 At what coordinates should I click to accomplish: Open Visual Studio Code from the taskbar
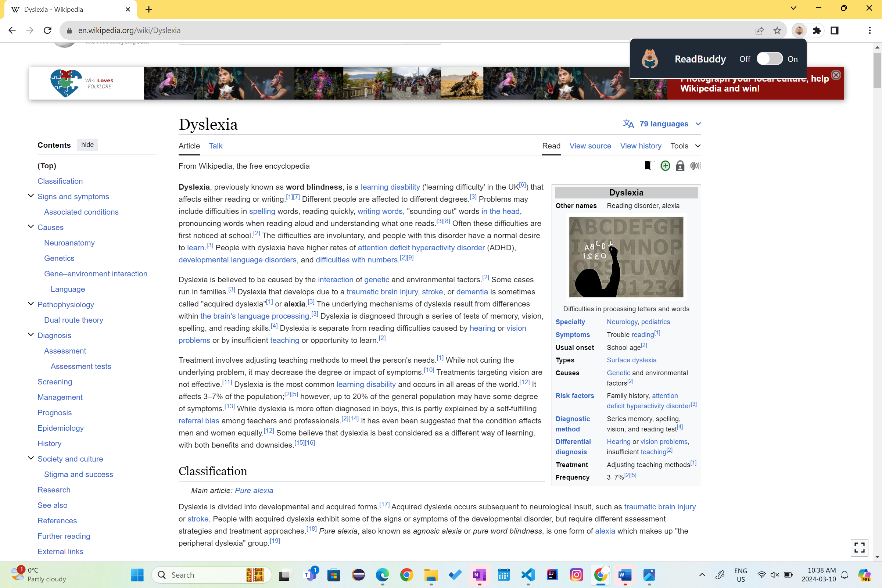pyautogui.click(x=528, y=574)
